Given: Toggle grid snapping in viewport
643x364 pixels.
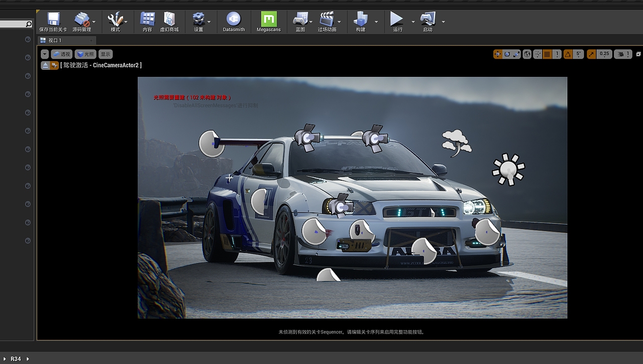Looking at the screenshot, I should click(548, 54).
